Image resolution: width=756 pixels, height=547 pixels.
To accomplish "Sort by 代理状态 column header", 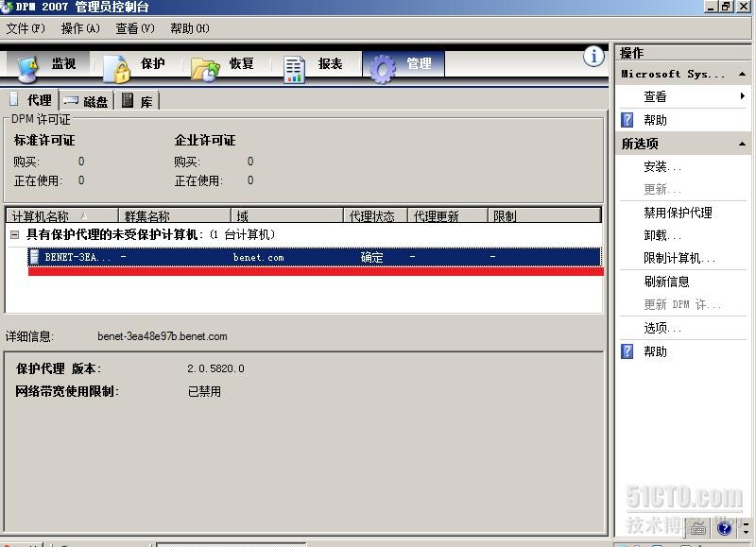I will [375, 215].
